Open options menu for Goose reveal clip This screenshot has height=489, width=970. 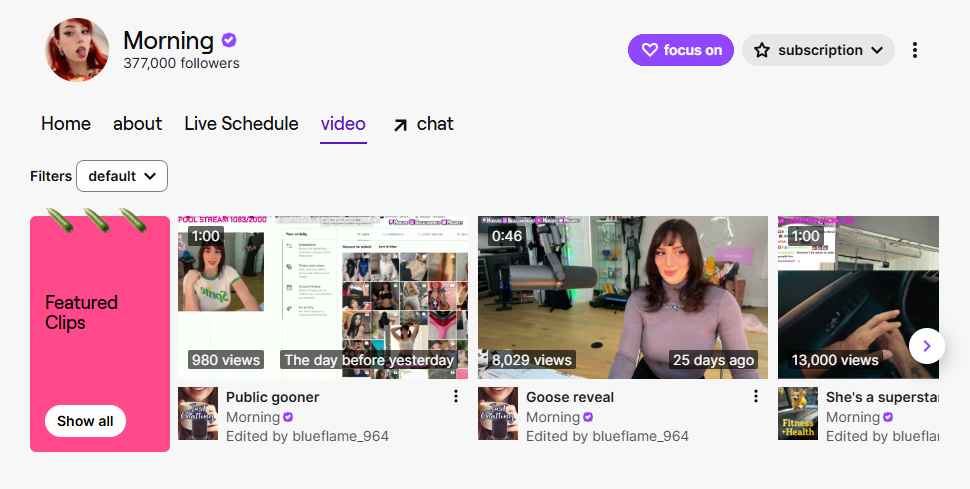click(755, 396)
